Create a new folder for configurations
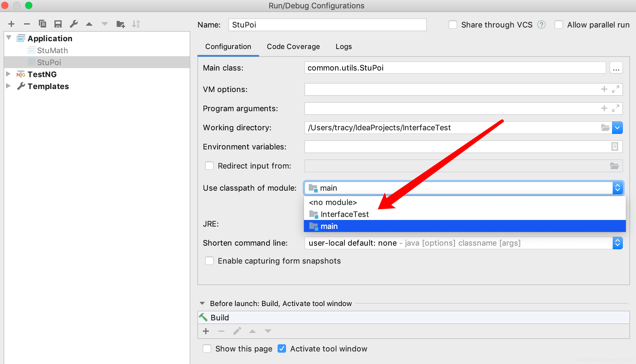The height and width of the screenshot is (364, 636). [x=121, y=24]
